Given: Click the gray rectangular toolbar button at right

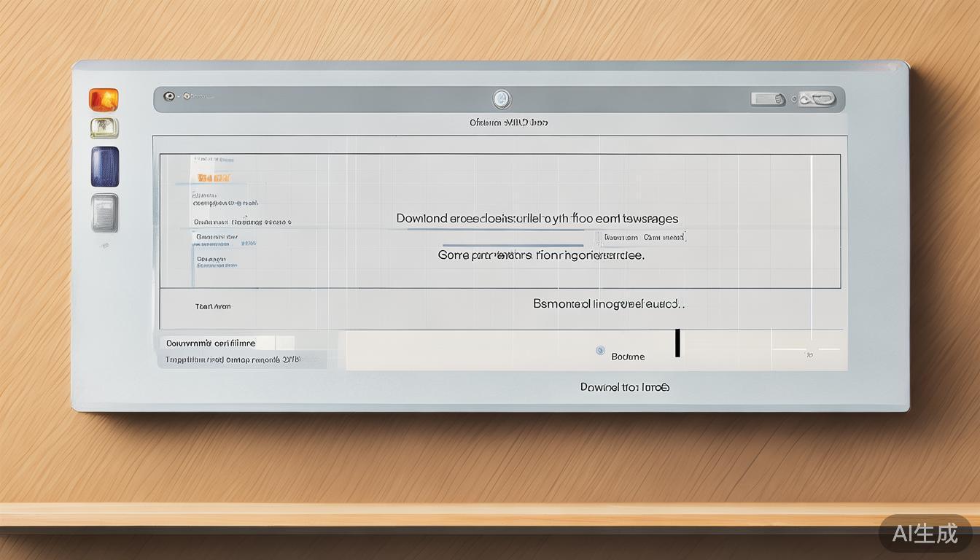Looking at the screenshot, I should click(x=767, y=98).
